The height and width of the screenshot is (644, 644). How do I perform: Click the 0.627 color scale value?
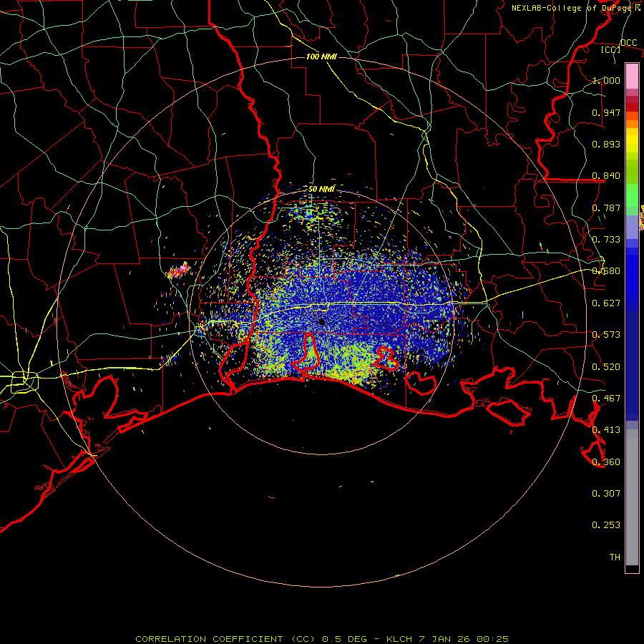606,303
